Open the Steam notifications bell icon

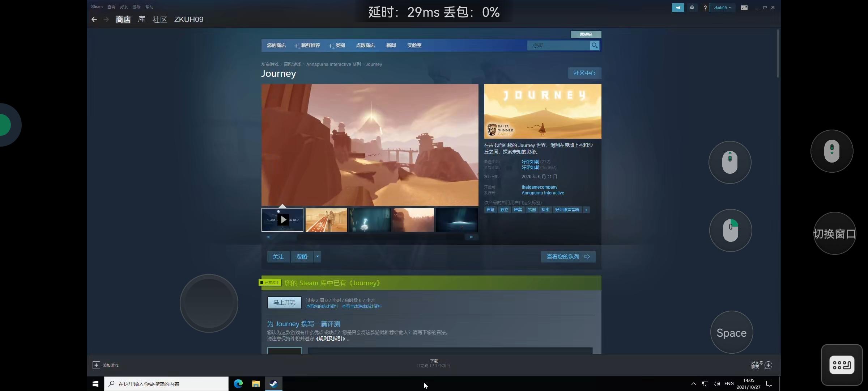[692, 8]
